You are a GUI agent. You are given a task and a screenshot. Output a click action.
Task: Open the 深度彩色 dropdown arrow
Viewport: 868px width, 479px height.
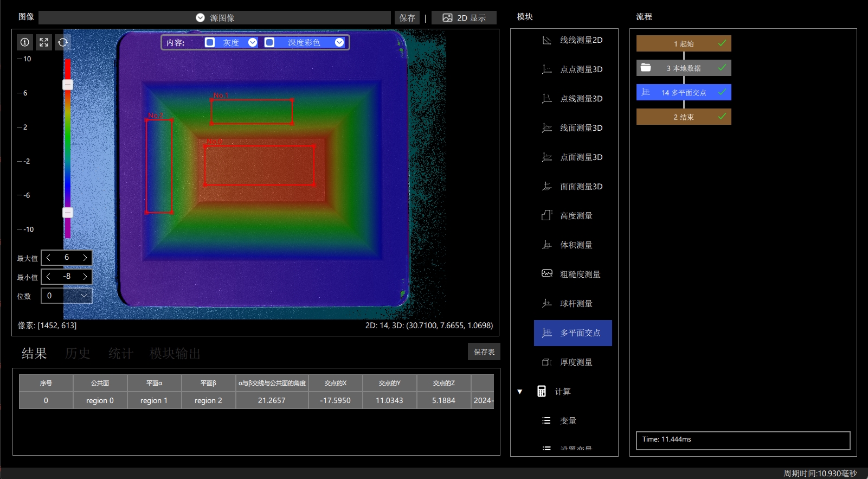tap(339, 42)
